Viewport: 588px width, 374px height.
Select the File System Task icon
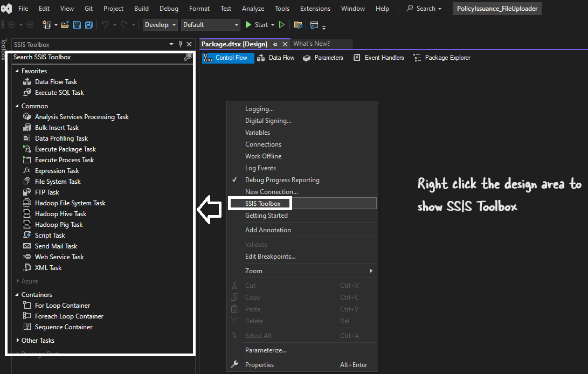(x=27, y=181)
